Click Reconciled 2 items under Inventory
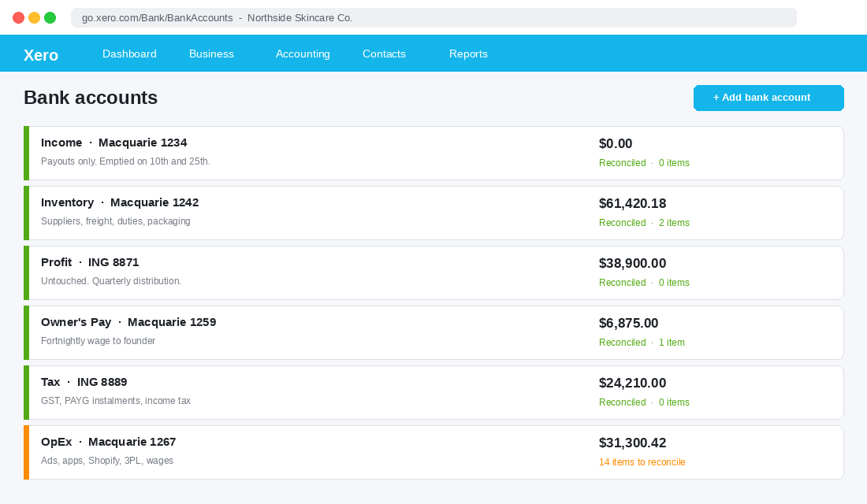Image resolution: width=867 pixels, height=504 pixels. [x=644, y=223]
